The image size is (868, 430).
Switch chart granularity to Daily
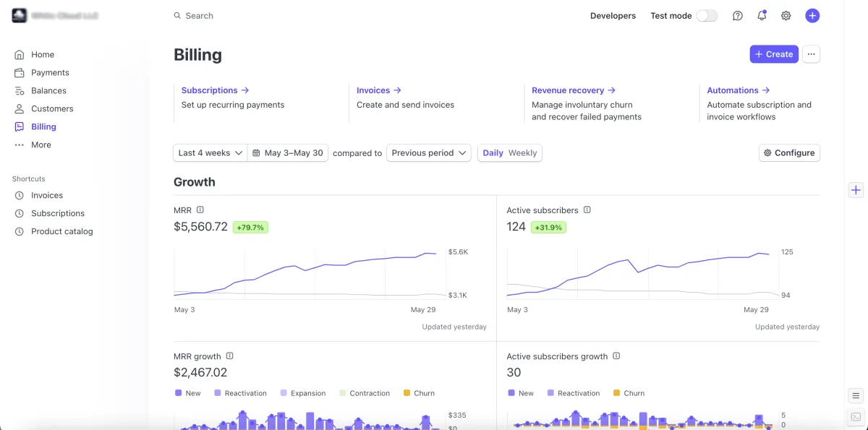[x=493, y=153]
